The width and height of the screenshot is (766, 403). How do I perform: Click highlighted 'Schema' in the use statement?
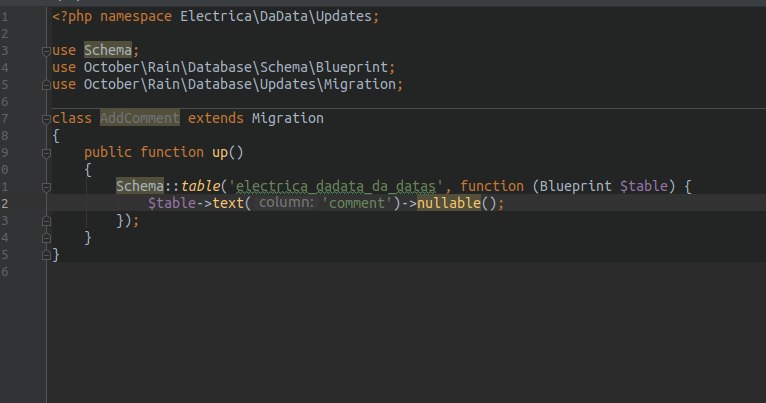pos(107,50)
